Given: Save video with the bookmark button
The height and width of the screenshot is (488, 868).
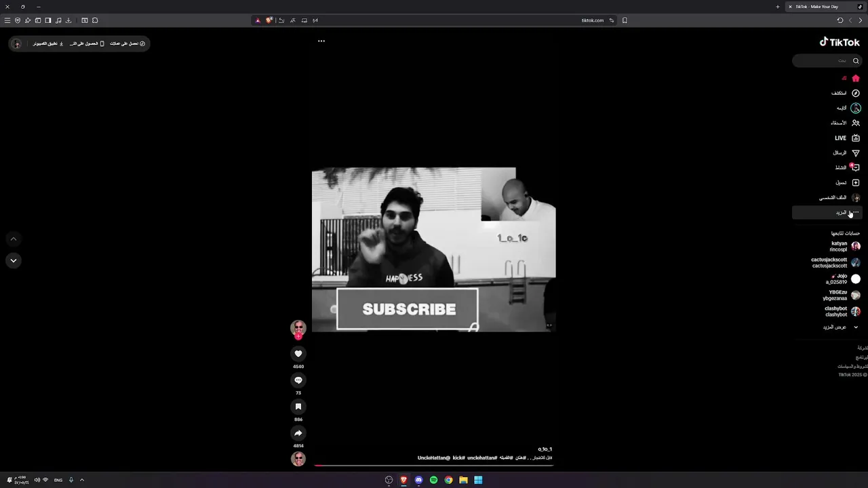Looking at the screenshot, I should [298, 407].
